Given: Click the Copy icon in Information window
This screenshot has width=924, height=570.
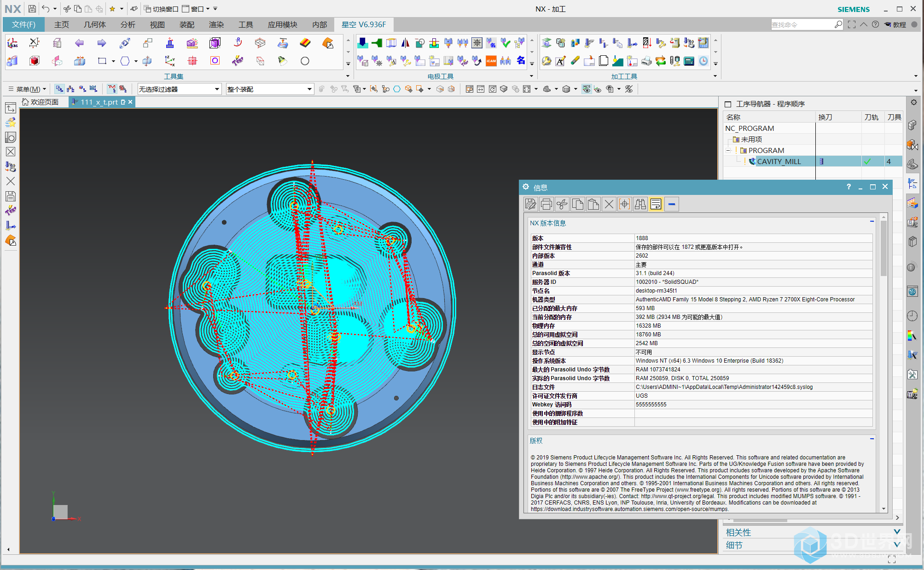Looking at the screenshot, I should point(577,204).
